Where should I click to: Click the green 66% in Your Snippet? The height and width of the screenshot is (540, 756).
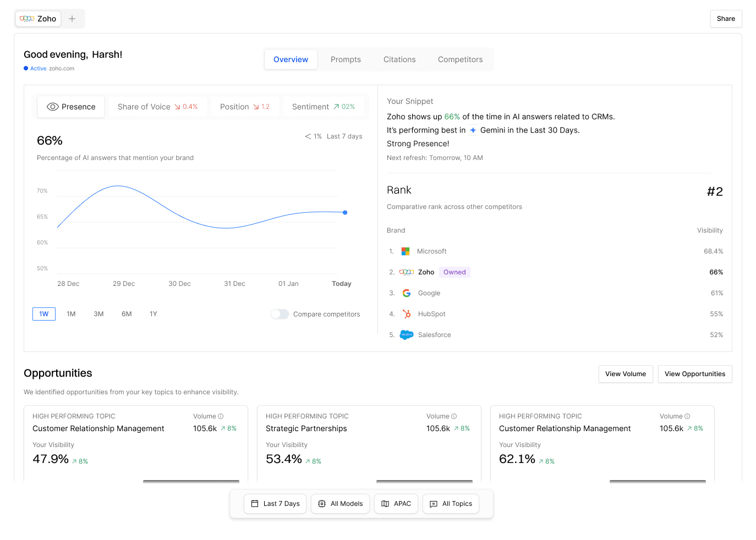[452, 117]
